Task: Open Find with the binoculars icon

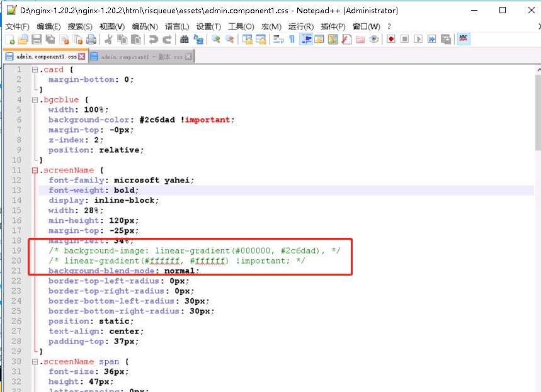Action: (x=185, y=40)
